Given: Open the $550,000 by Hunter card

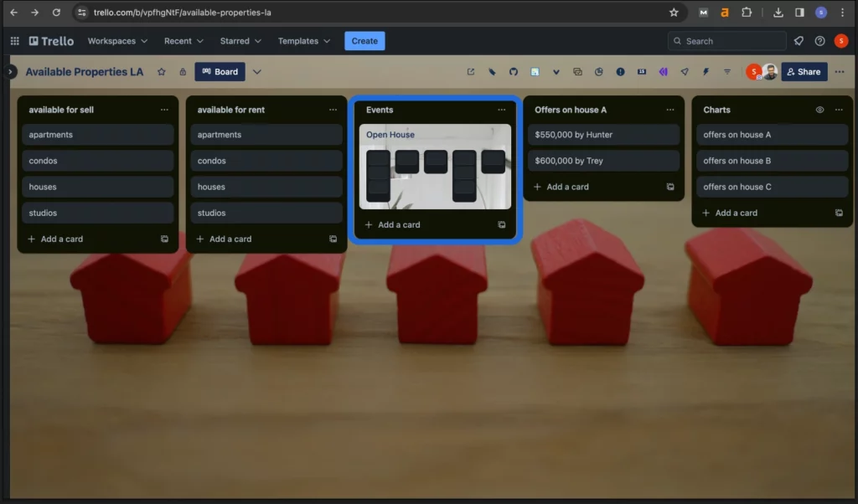Looking at the screenshot, I should coord(603,135).
